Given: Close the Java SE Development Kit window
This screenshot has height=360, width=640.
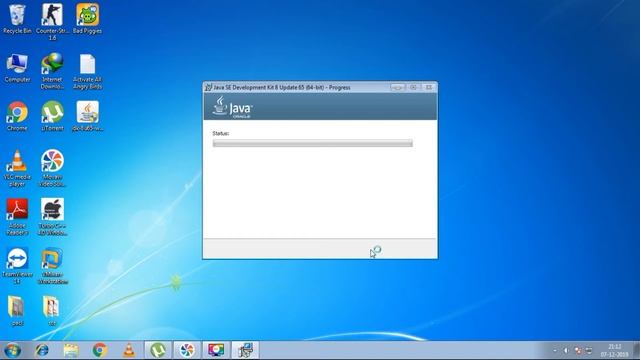Looking at the screenshot, I should pos(429,87).
